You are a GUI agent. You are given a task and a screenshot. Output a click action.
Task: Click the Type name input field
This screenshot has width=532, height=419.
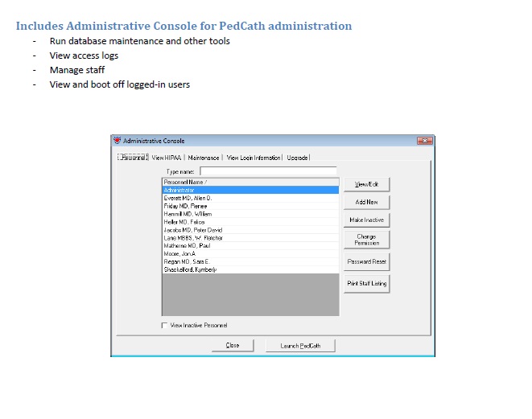point(268,170)
